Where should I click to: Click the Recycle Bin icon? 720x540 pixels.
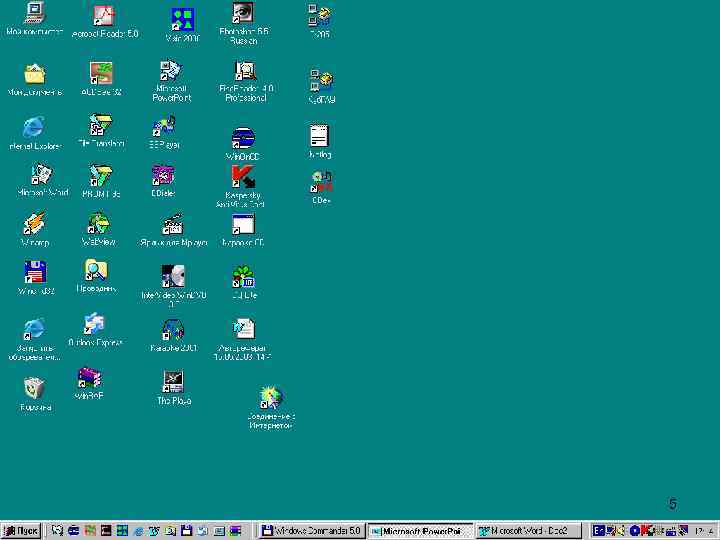tap(35, 388)
